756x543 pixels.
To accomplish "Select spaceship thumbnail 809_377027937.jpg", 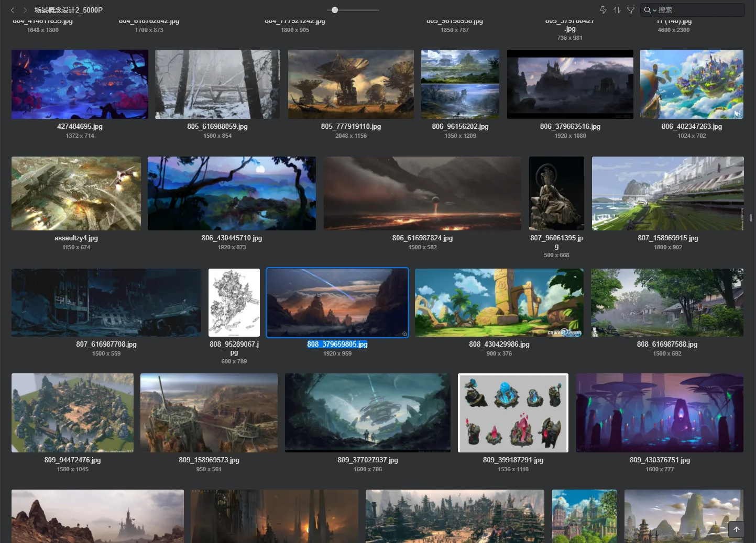I will click(368, 413).
